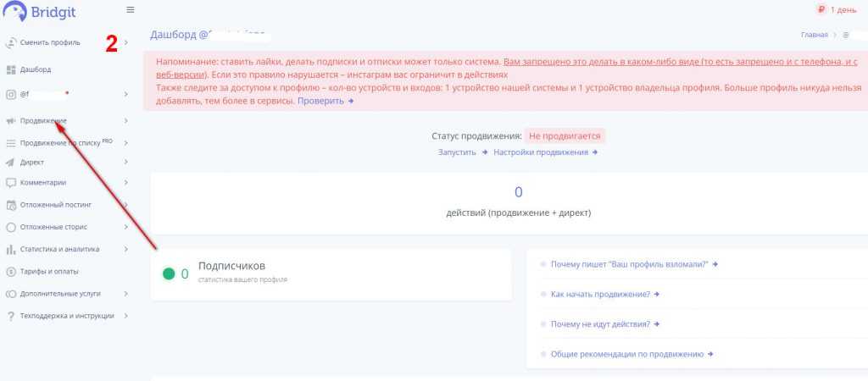Click the Директ paper plane icon

pyautogui.click(x=11, y=162)
